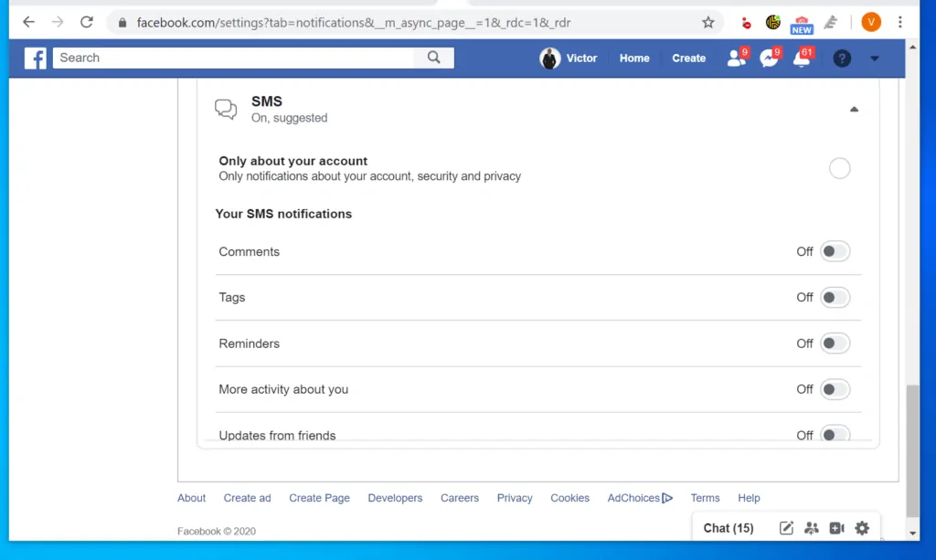Click the grey extension icon beside NEW
Viewport: 936px width, 560px height.
[x=831, y=23]
